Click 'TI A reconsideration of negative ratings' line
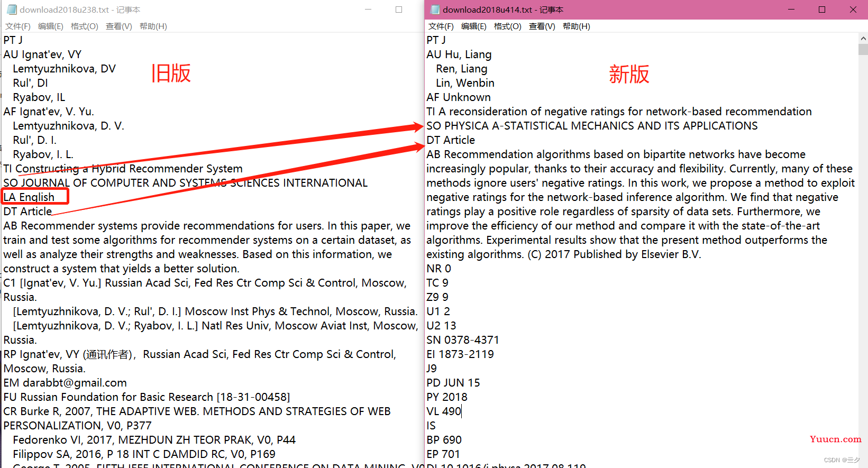Screen dimensions: 868x468 pyautogui.click(x=619, y=112)
